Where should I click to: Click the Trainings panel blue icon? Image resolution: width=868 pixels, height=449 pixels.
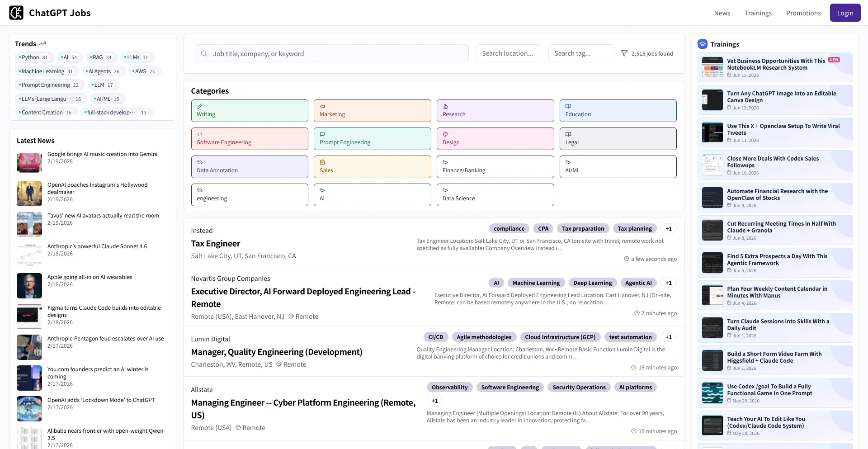pos(703,44)
